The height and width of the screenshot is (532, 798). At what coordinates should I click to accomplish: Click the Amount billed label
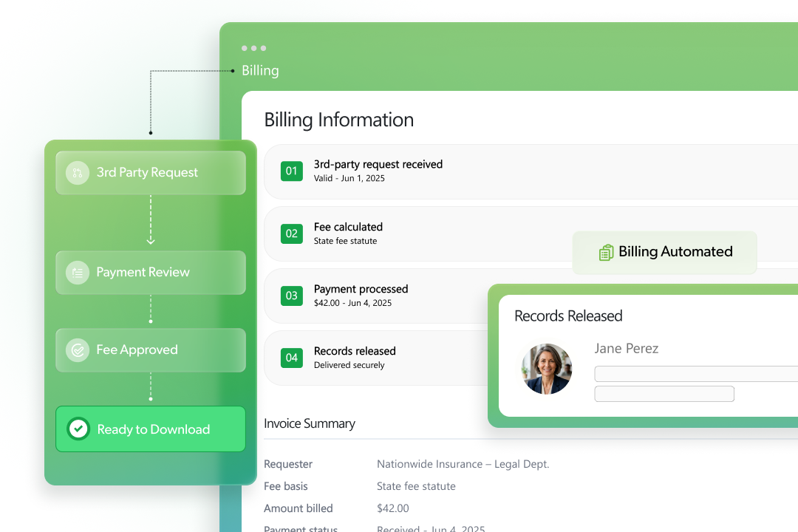click(x=299, y=508)
